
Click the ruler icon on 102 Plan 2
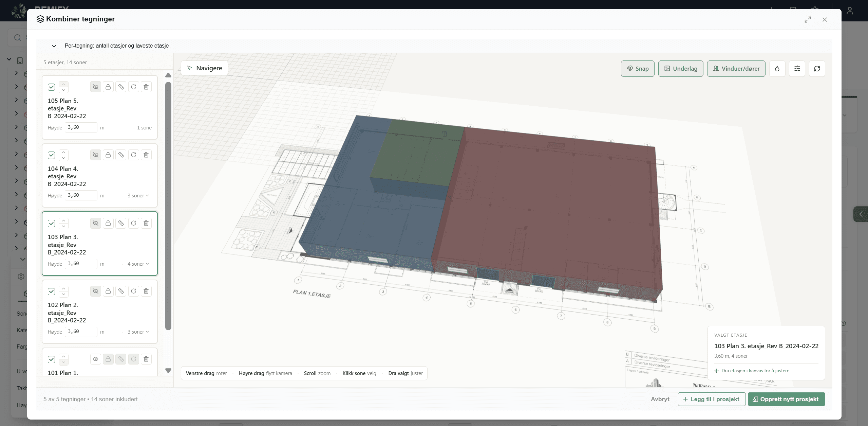tap(121, 291)
